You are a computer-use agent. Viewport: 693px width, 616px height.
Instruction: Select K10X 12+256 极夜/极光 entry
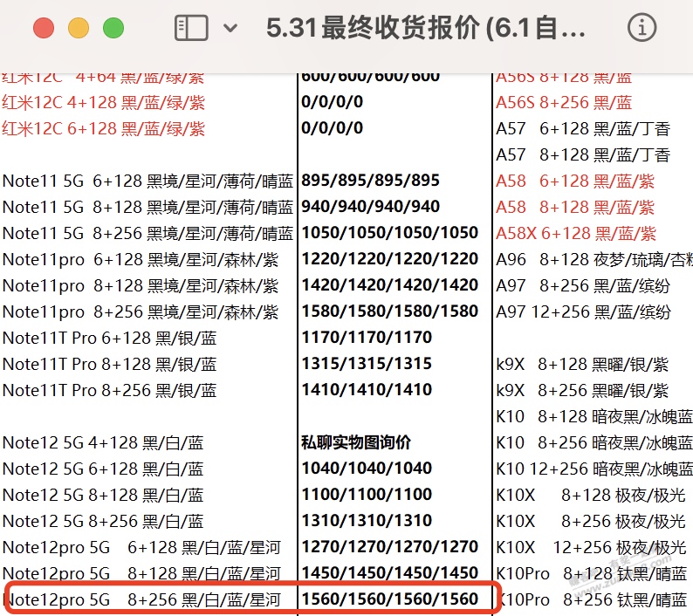(591, 547)
